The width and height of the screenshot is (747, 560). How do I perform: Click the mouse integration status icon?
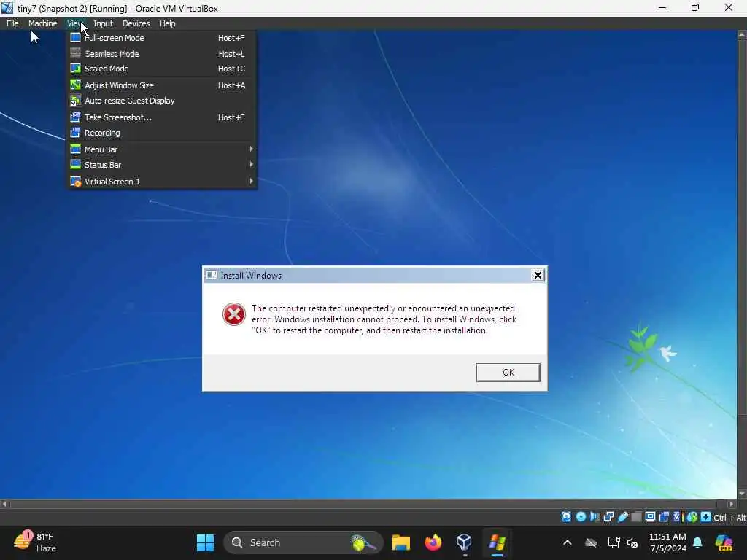[x=692, y=517]
